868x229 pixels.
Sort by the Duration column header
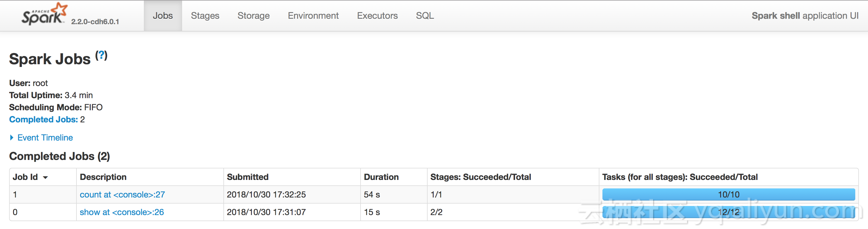[381, 177]
